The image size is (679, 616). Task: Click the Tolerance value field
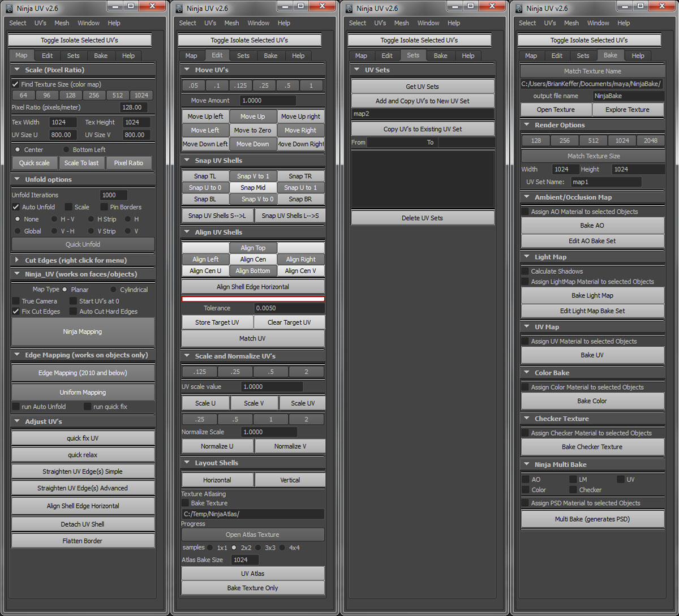(289, 308)
